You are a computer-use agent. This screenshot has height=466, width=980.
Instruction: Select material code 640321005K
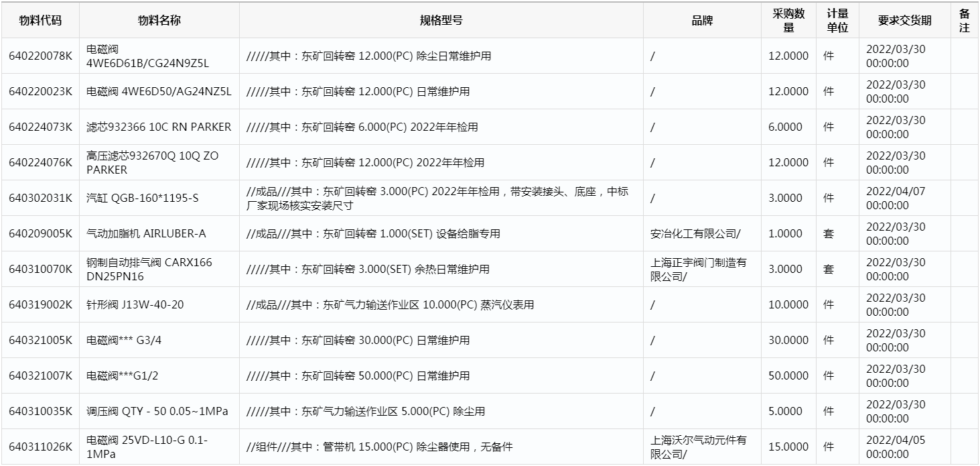pos(40,341)
